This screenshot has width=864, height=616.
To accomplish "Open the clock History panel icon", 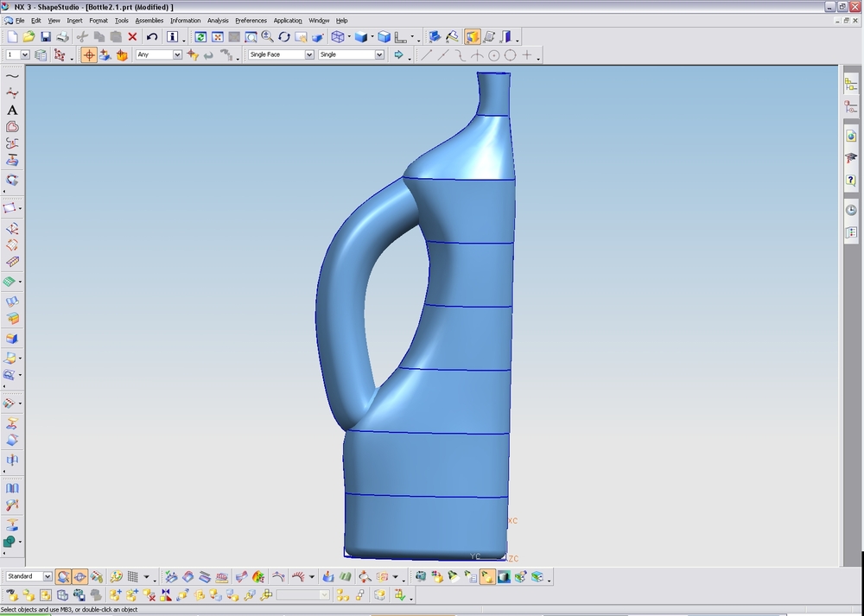I will [851, 210].
